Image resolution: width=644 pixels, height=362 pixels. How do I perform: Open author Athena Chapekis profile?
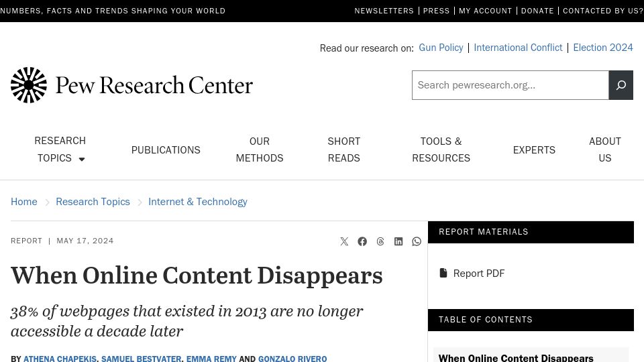click(x=60, y=358)
